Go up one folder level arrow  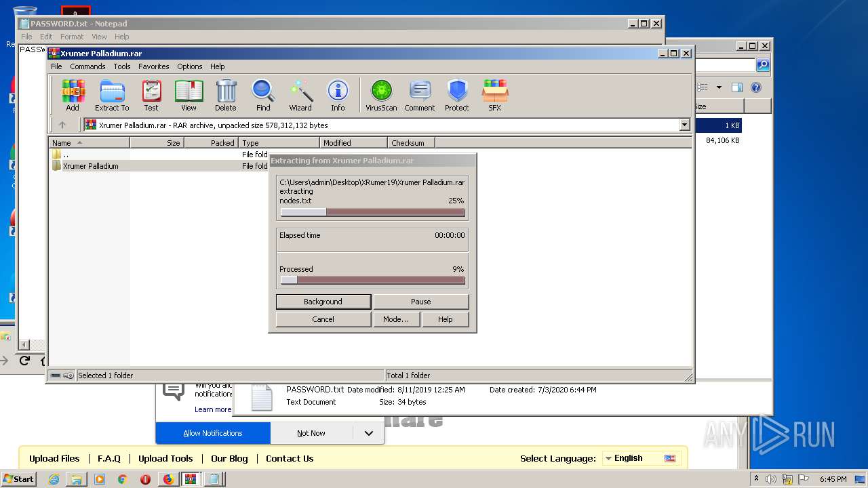pyautogui.click(x=62, y=125)
